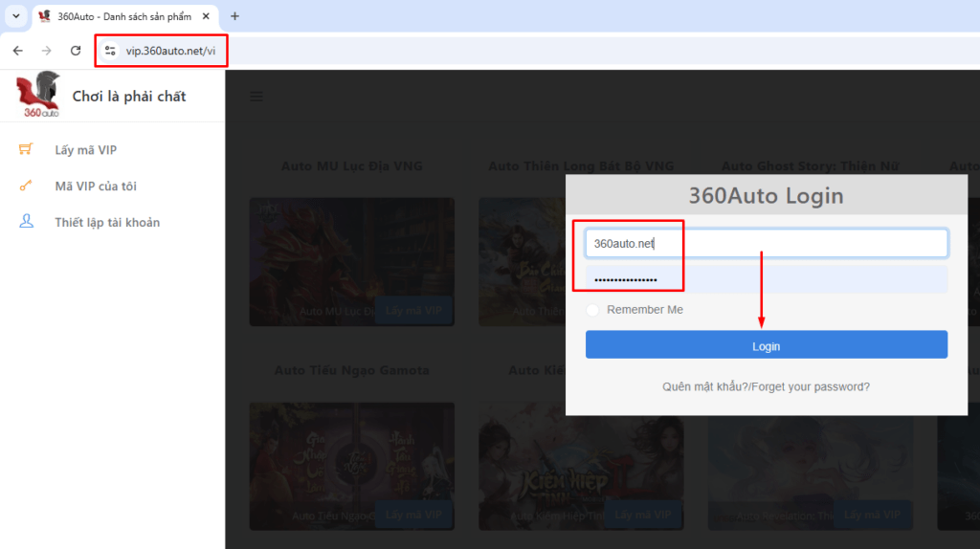Toggle the Remember Me checkbox
The width and height of the screenshot is (980, 549).
click(592, 310)
